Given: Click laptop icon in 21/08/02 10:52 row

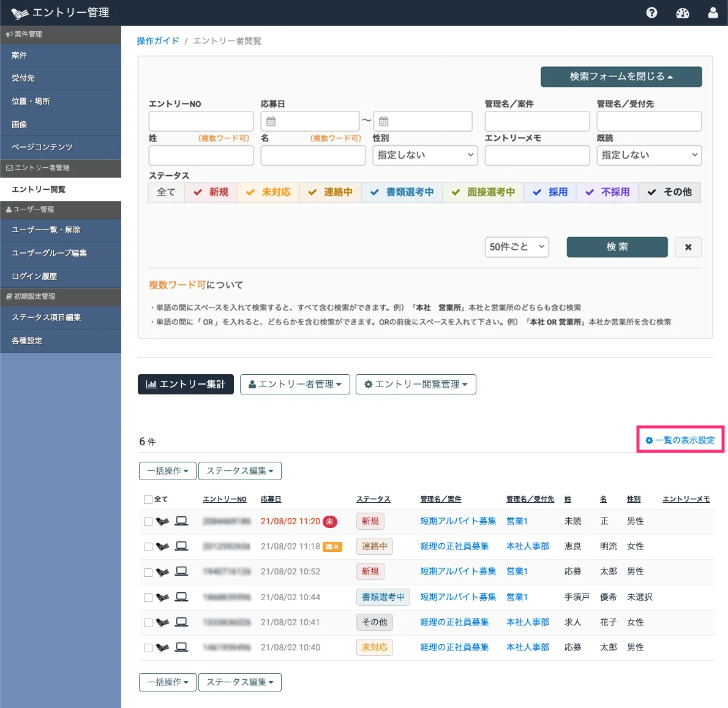Looking at the screenshot, I should click(x=181, y=571).
